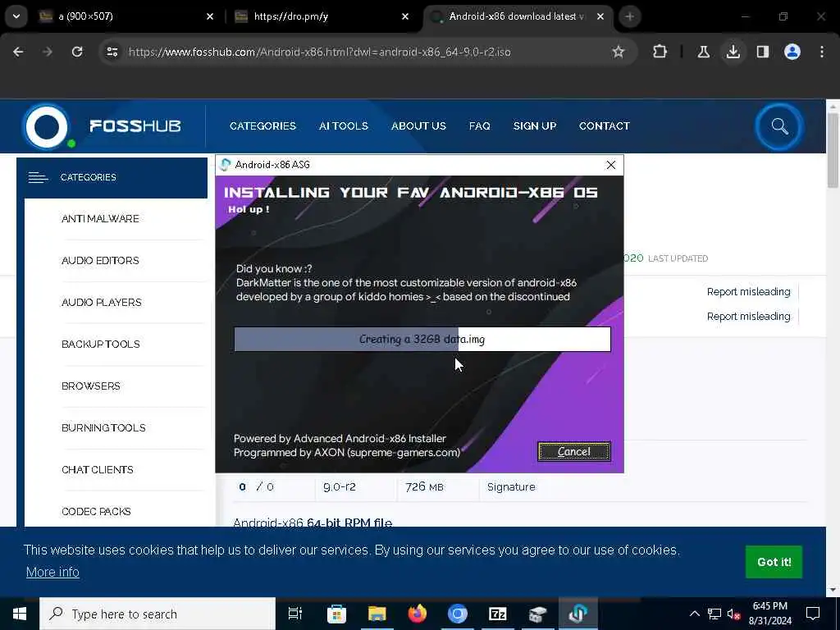Switch to the https://dro.pm/y tab

point(322,16)
